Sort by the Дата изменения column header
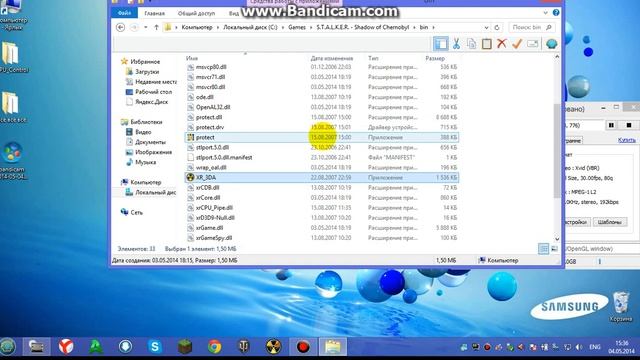The image size is (640, 360). tap(331, 58)
